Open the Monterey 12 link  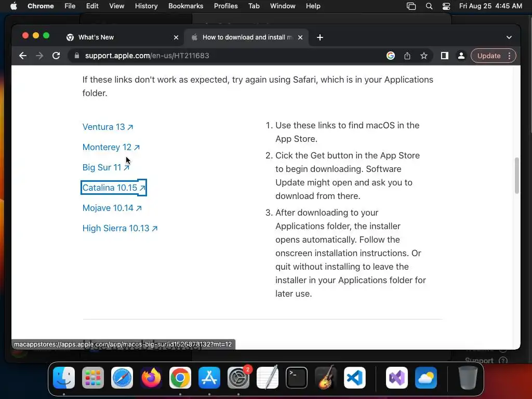(x=111, y=147)
